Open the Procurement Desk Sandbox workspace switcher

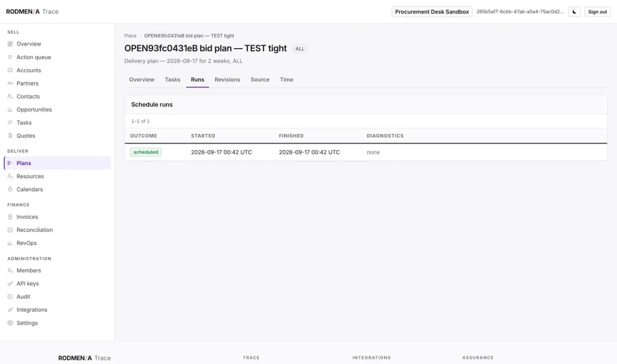(x=432, y=12)
